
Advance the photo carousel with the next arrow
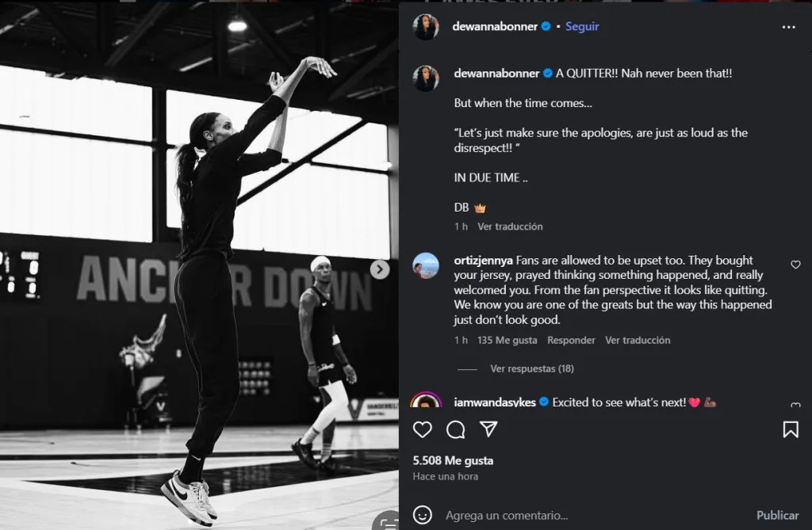coord(380,269)
